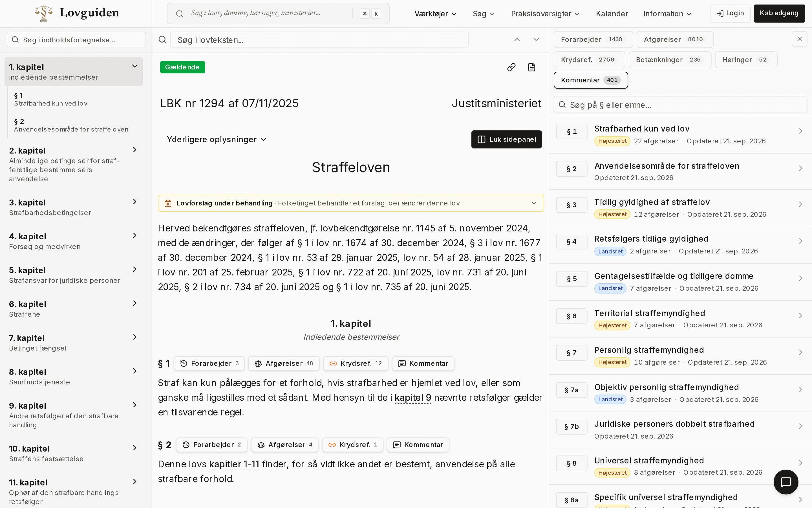812x508 pixels.
Task: Focus the Søg i lovteksten field
Action: [319, 40]
